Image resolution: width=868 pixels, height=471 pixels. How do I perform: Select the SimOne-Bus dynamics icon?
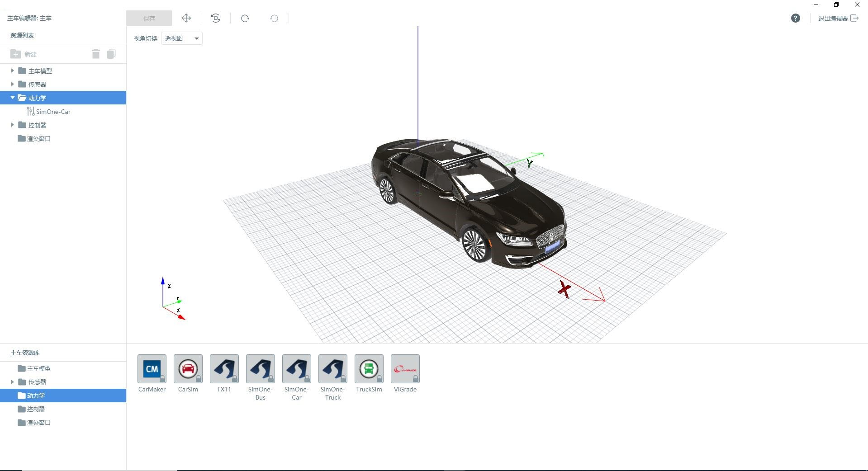pyautogui.click(x=261, y=369)
